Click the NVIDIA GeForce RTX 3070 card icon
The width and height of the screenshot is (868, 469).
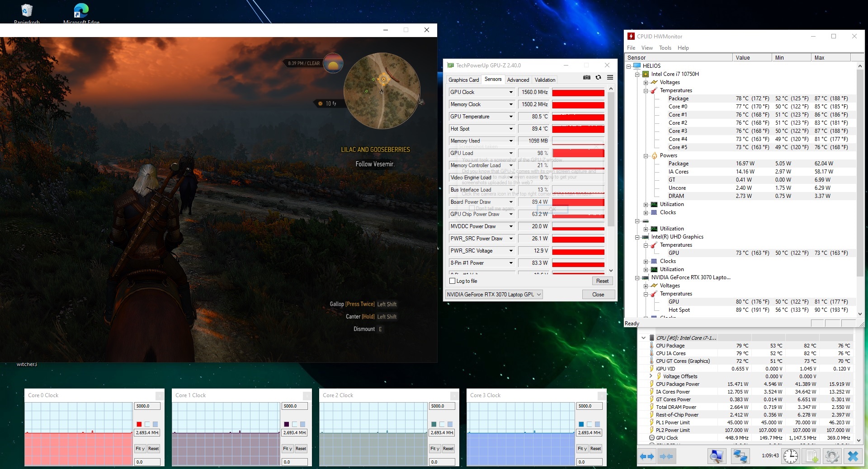(x=646, y=277)
